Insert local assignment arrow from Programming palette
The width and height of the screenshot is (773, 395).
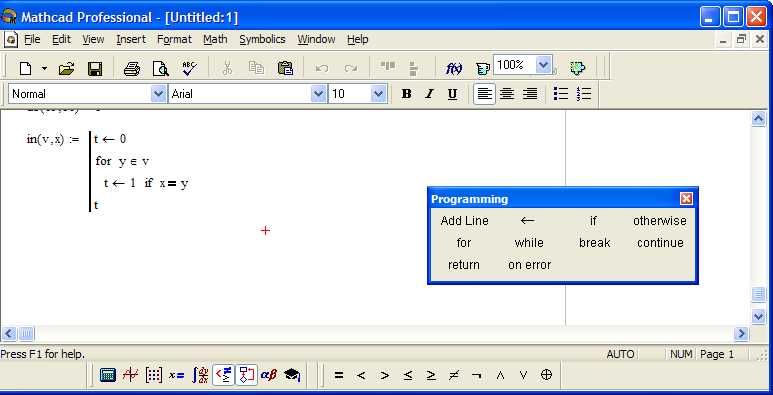[x=527, y=221]
